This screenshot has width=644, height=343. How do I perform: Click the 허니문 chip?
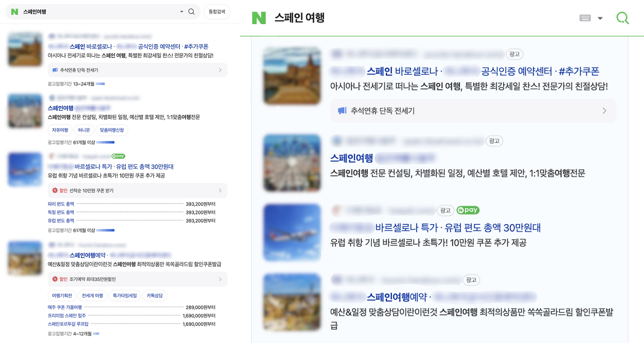(x=84, y=130)
